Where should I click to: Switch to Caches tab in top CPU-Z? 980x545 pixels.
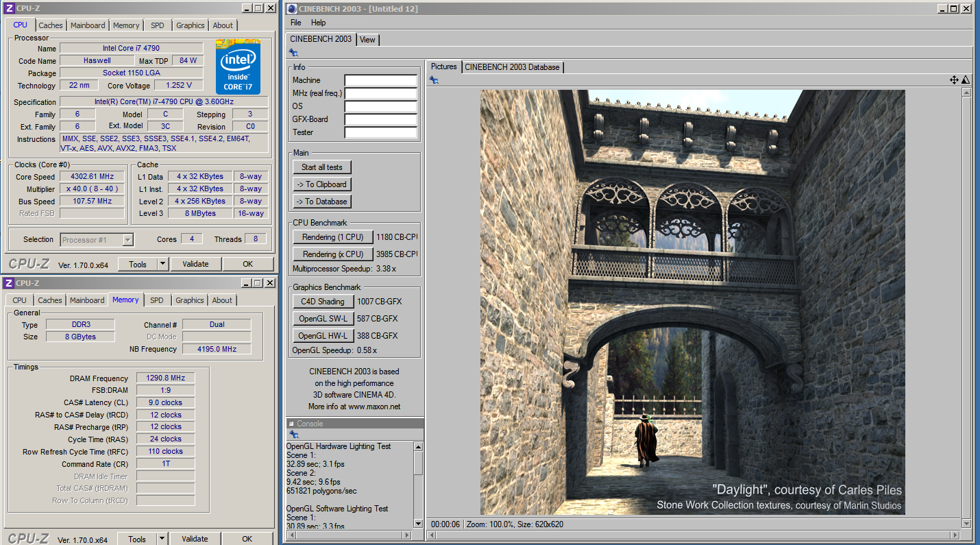point(50,25)
